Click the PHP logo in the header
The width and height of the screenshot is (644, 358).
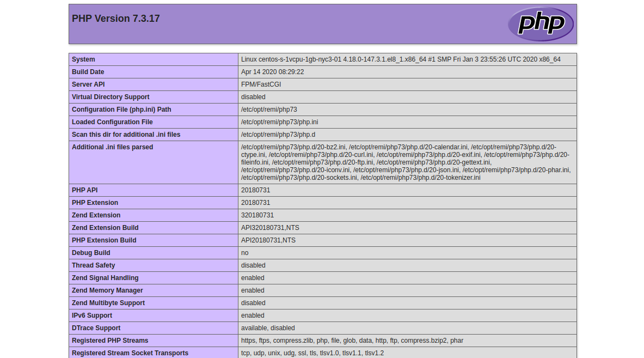click(541, 24)
